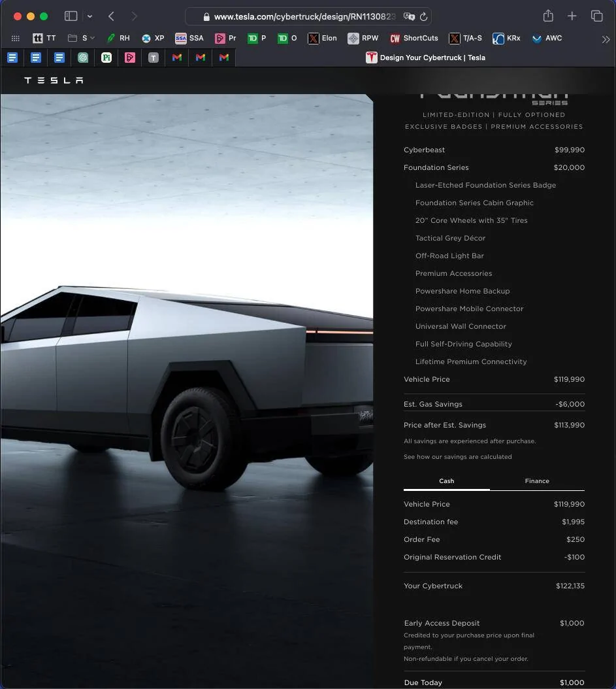616x689 pixels.
Task: Click 'Premium Accessories' item
Action: (x=453, y=273)
